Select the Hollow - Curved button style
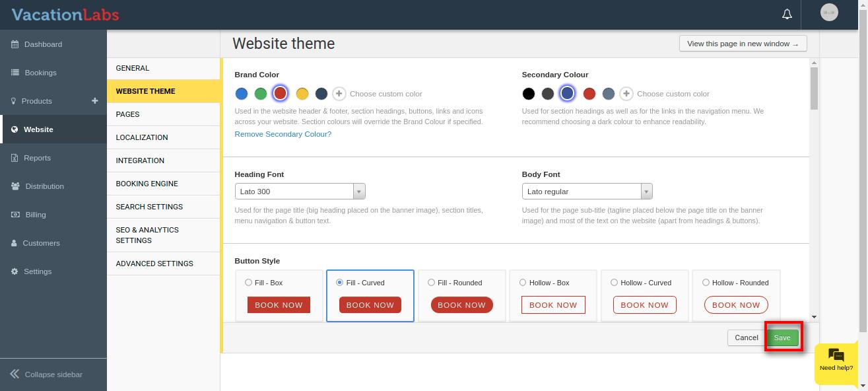The image size is (868, 391). [615, 283]
